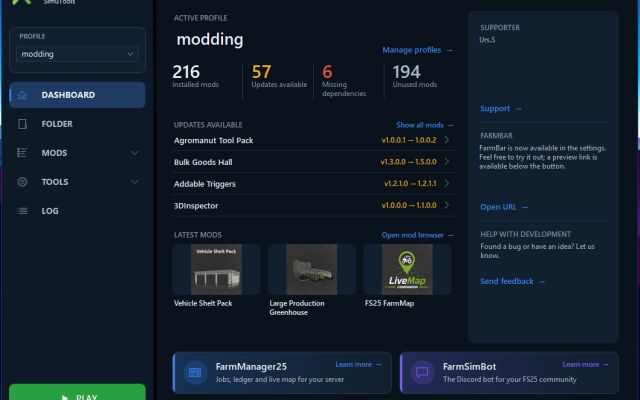
Task: Click the Dashboard home icon
Action: click(x=22, y=95)
